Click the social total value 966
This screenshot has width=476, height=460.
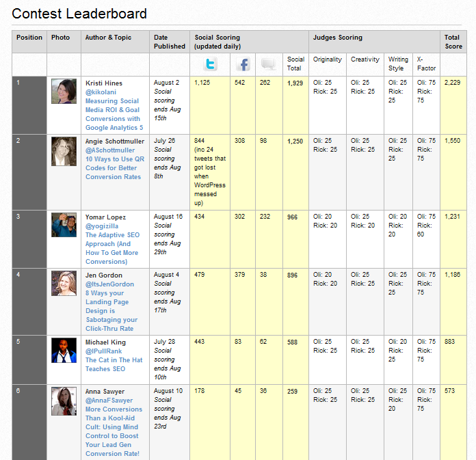click(292, 217)
